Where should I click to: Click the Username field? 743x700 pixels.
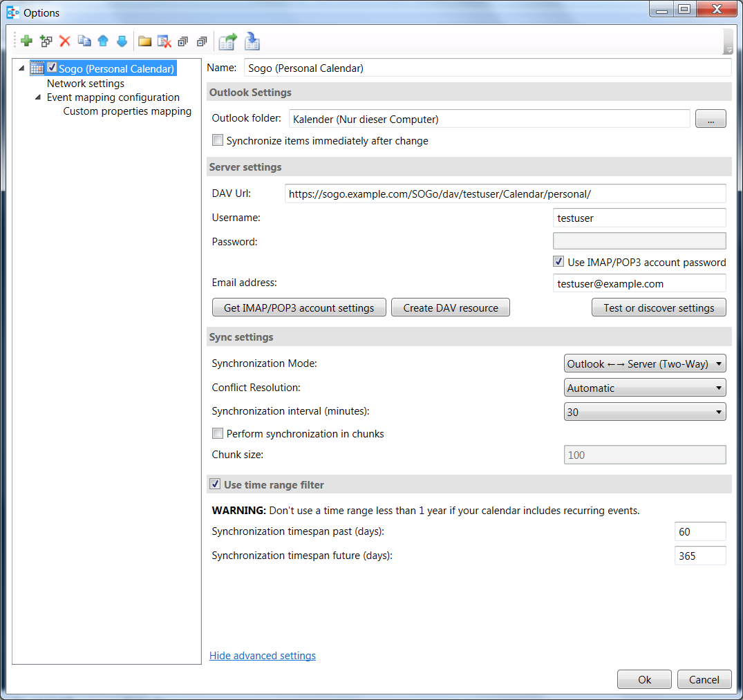(639, 218)
